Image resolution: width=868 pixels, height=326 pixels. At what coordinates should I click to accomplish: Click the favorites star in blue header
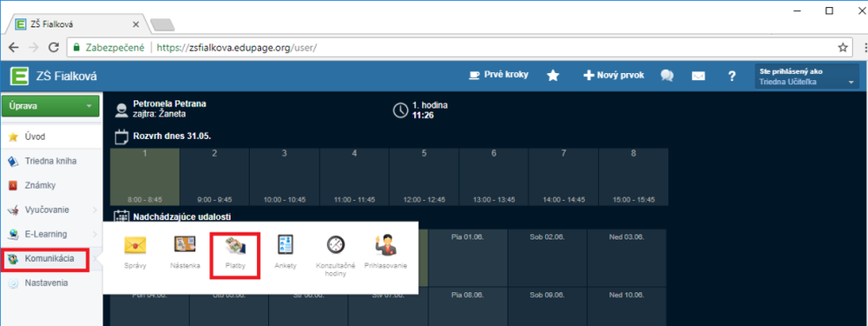click(552, 76)
